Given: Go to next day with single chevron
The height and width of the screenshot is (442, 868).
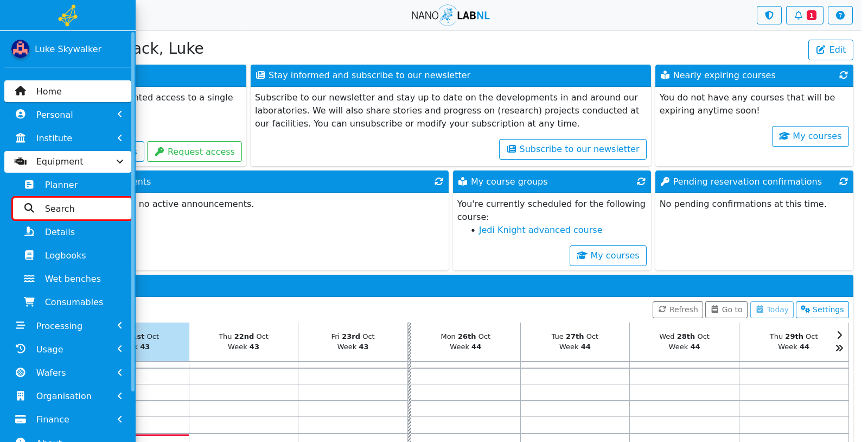Looking at the screenshot, I should click(839, 335).
